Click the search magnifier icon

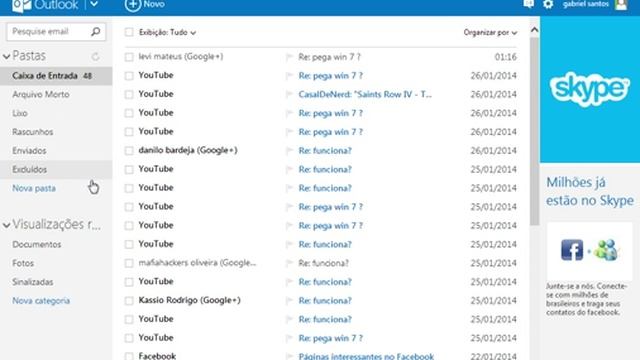click(96, 31)
